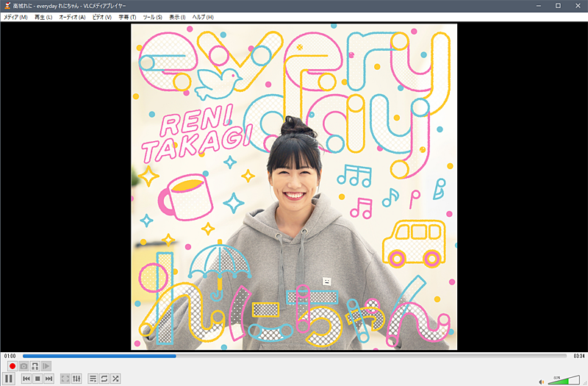Mute audio using the speaker icon
588x386 pixels.
point(542,381)
